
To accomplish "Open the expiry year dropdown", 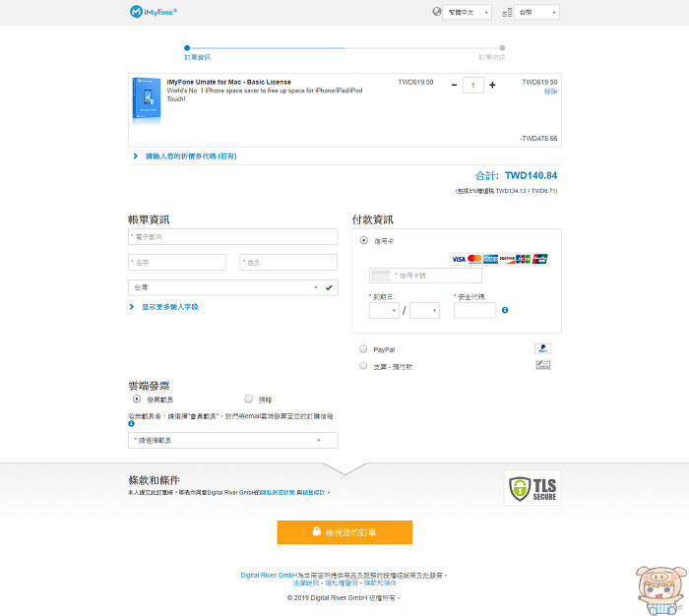I will coord(424,311).
